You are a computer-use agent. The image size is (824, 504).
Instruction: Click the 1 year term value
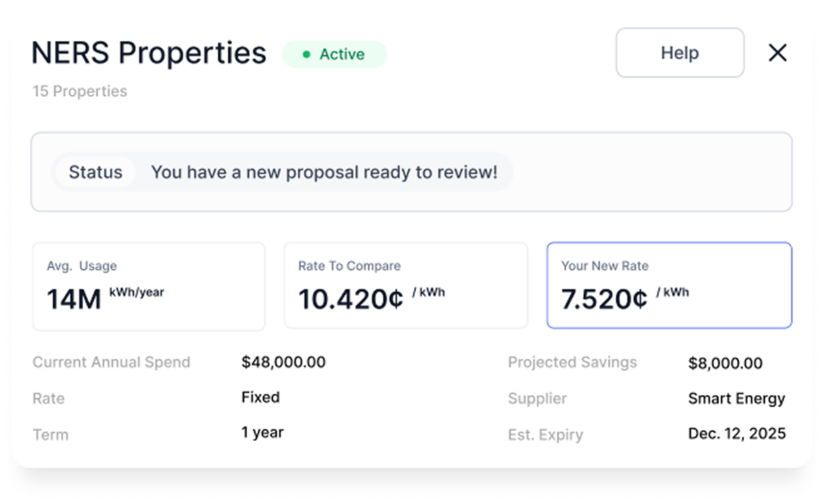click(x=262, y=432)
